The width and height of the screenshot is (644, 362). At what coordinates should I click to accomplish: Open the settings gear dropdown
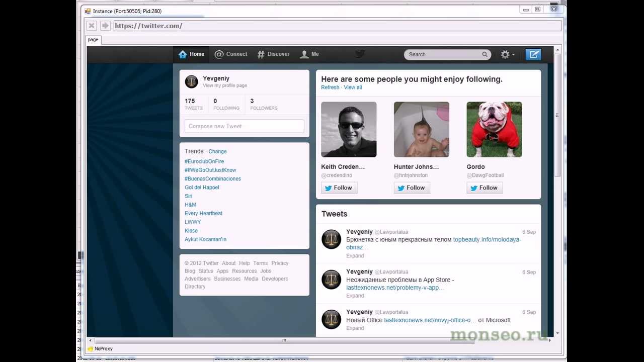pos(508,54)
